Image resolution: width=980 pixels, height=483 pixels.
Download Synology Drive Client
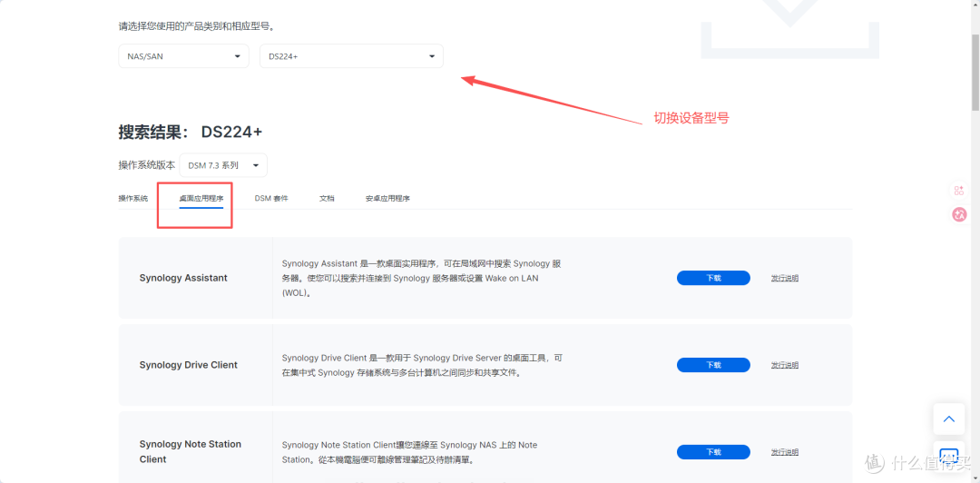[x=713, y=365]
